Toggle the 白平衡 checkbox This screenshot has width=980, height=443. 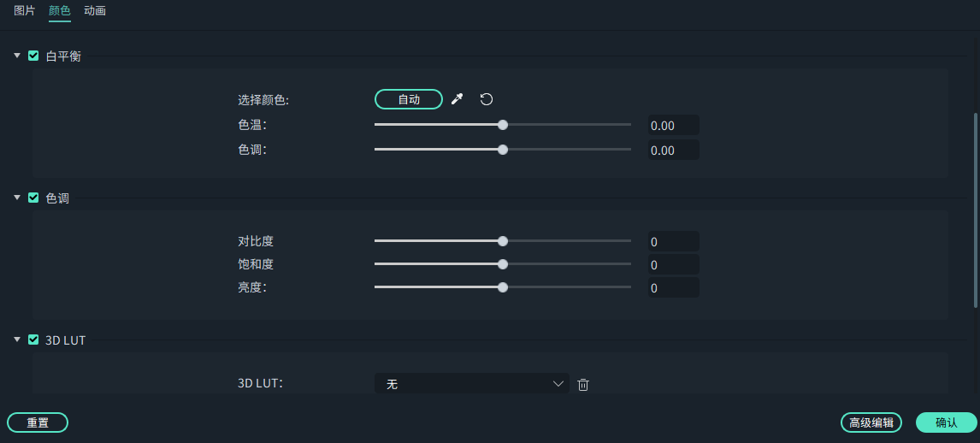(33, 56)
